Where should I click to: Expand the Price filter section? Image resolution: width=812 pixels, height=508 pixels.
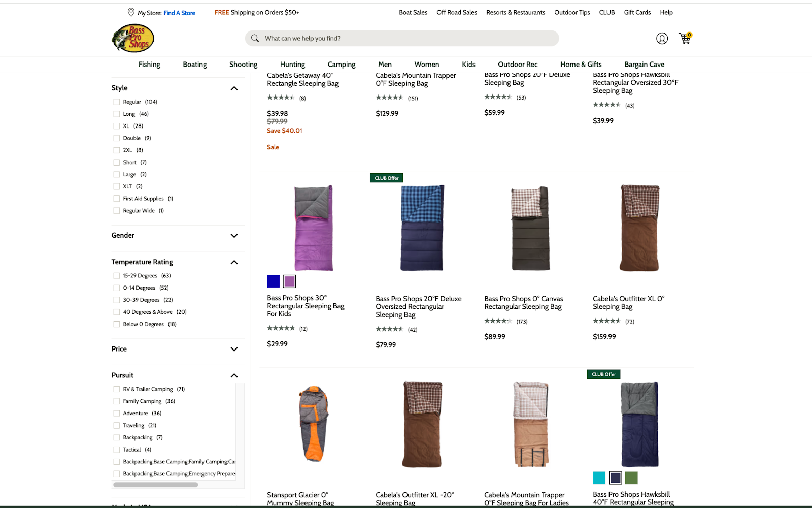click(234, 349)
